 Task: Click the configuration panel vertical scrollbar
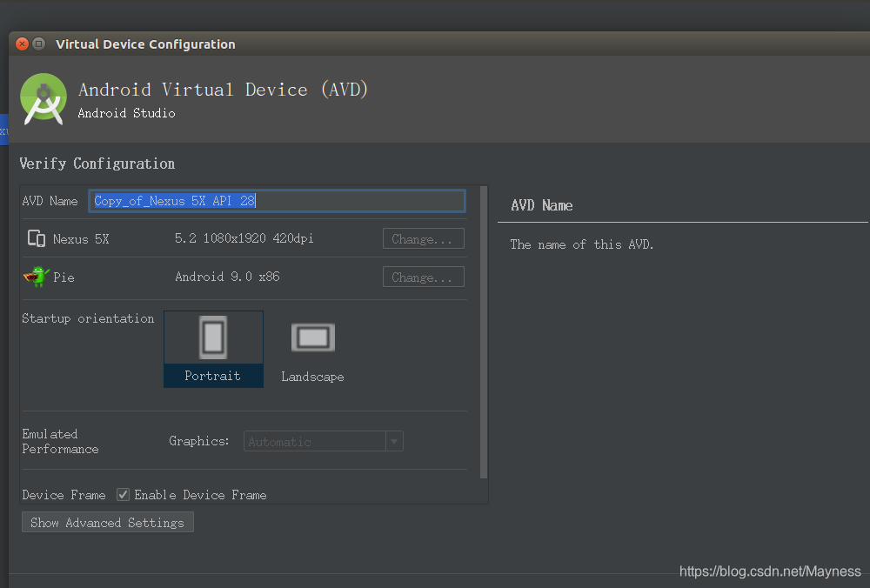tap(483, 333)
